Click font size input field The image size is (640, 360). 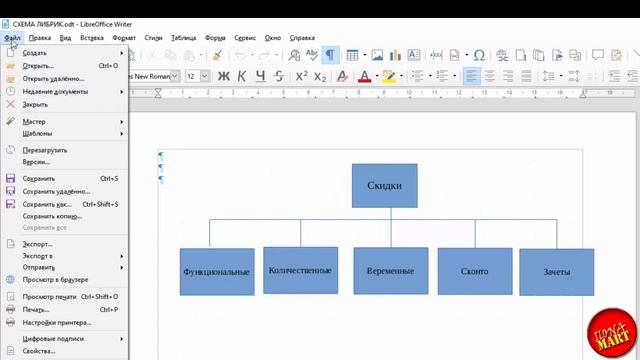[x=192, y=76]
